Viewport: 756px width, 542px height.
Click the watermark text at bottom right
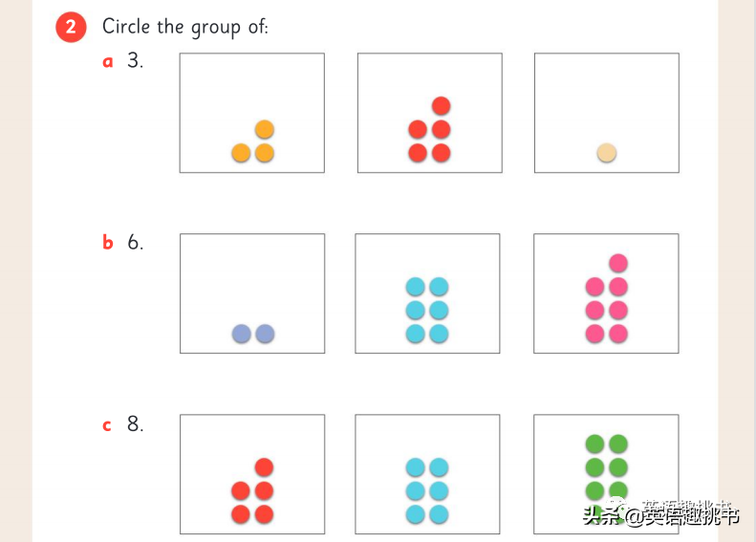(x=661, y=513)
